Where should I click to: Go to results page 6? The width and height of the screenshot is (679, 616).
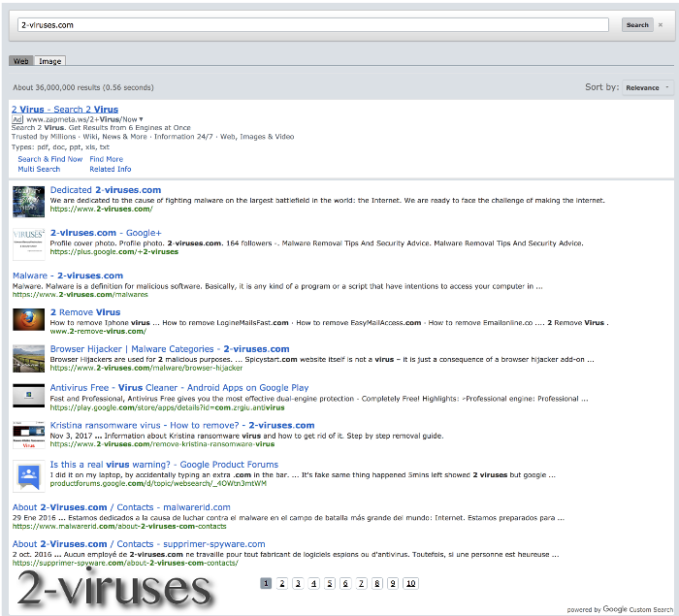pyautogui.click(x=345, y=584)
